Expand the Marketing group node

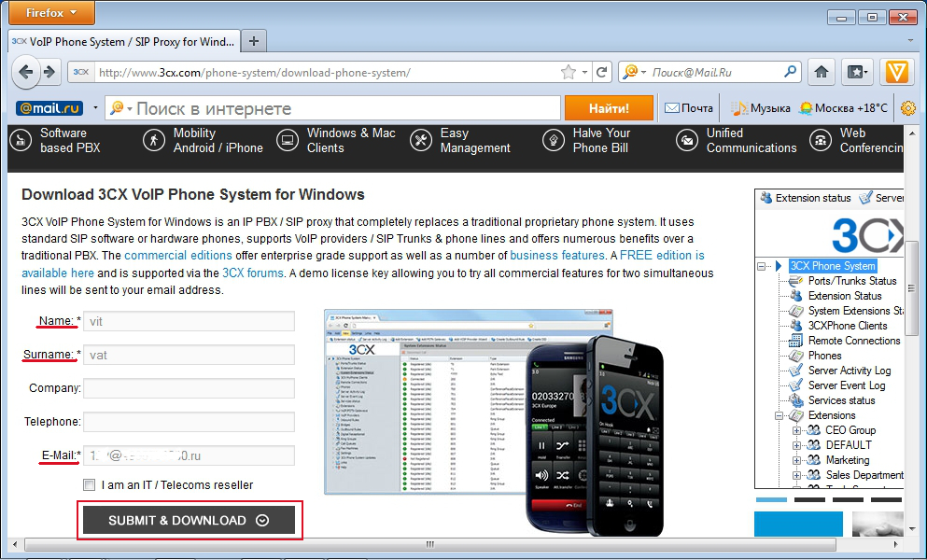pos(797,460)
